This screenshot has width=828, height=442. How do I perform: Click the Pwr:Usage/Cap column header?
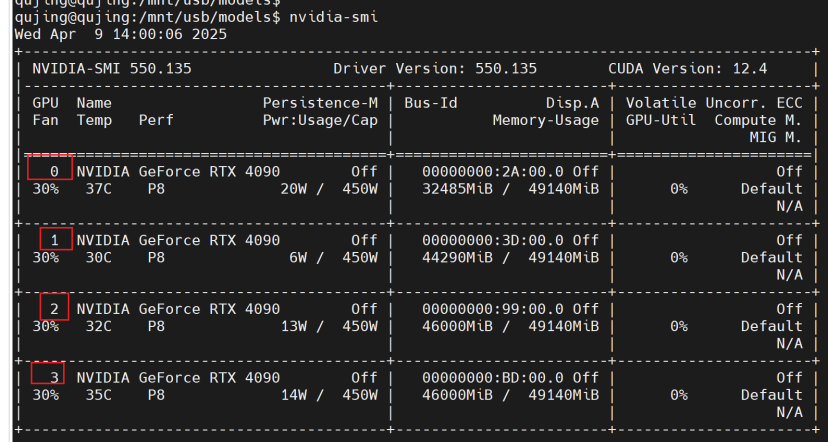pos(321,120)
